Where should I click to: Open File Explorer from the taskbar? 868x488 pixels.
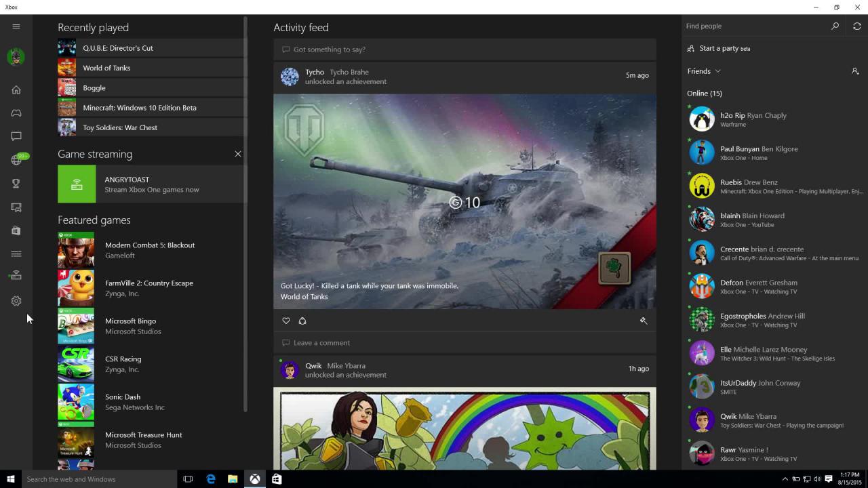click(x=233, y=479)
